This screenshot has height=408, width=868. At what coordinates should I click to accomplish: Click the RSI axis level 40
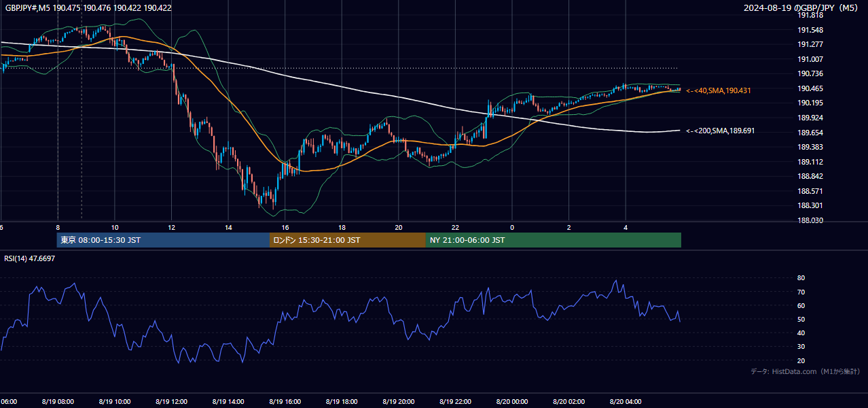point(801,333)
